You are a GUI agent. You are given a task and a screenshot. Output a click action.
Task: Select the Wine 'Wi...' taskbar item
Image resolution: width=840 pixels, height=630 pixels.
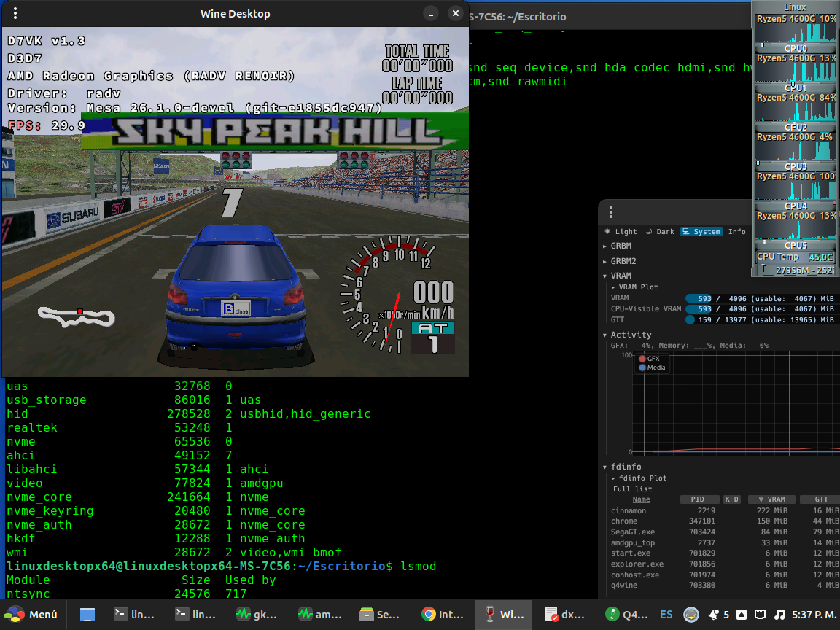pyautogui.click(x=504, y=615)
